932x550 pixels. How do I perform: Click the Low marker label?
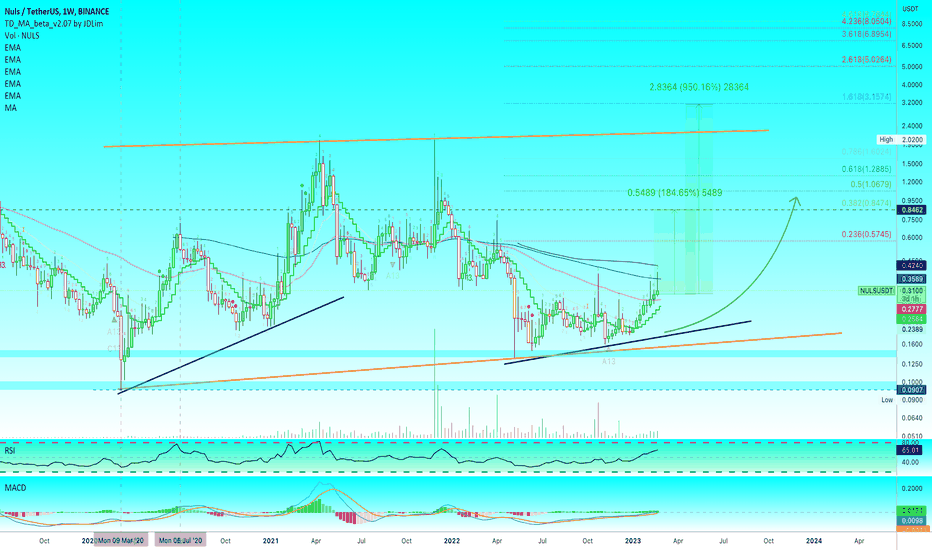click(887, 400)
